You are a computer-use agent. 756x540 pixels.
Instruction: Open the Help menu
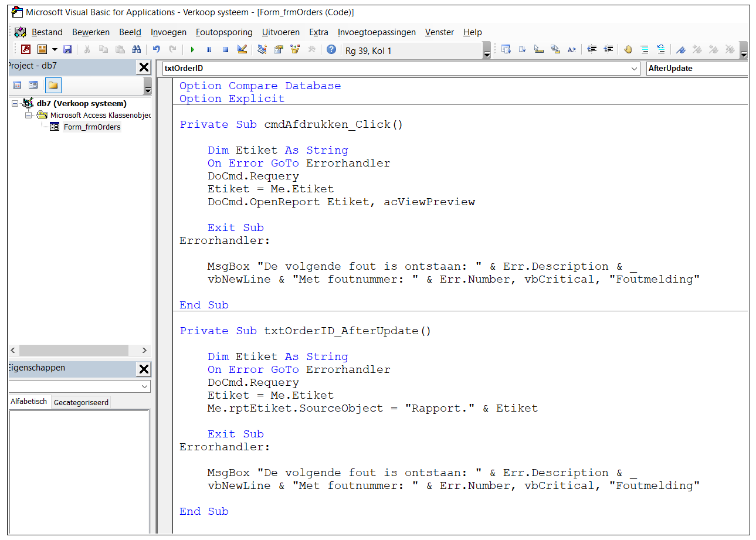(x=472, y=32)
